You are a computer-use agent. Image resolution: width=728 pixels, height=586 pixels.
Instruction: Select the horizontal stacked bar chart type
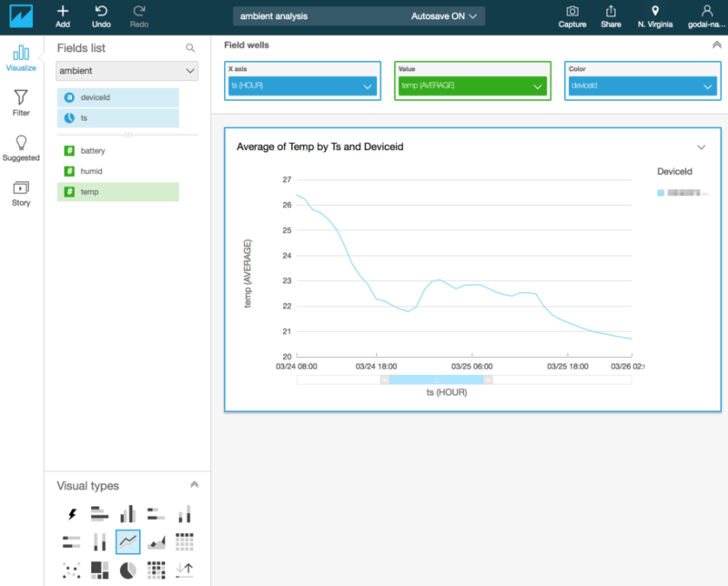pyautogui.click(x=156, y=514)
